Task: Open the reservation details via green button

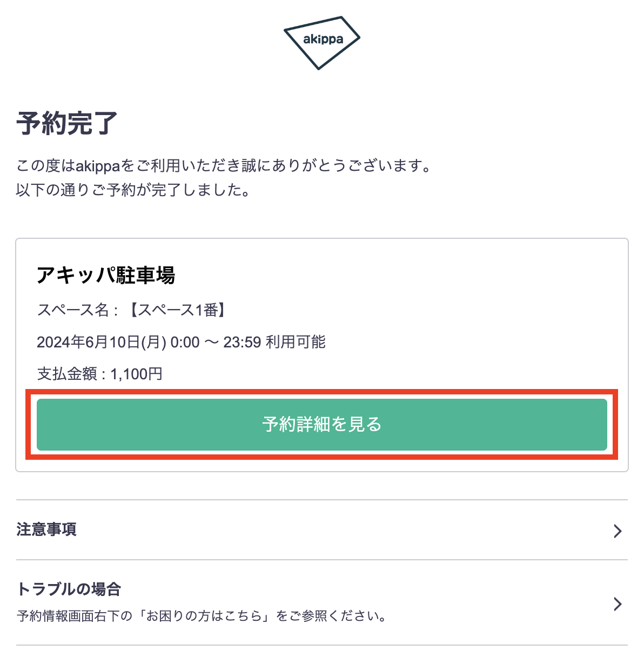Action: [x=322, y=425]
